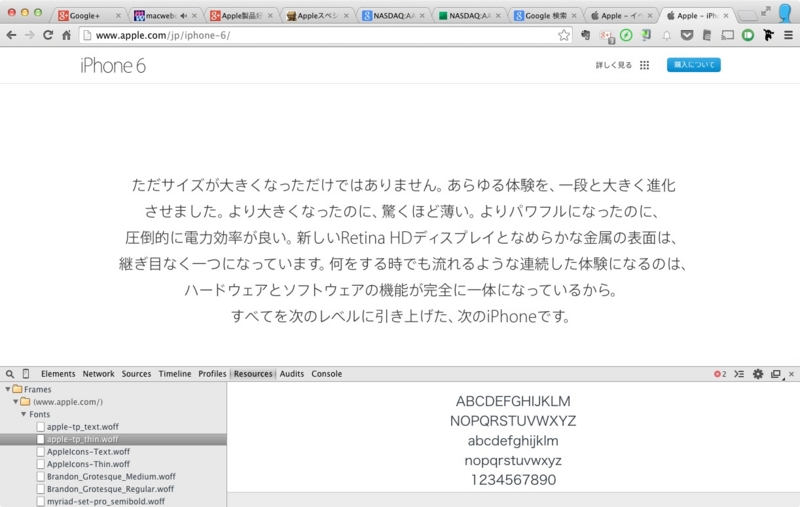Screen dimensions: 800x507
Task: Switch to the Elements panel
Action: (58, 374)
